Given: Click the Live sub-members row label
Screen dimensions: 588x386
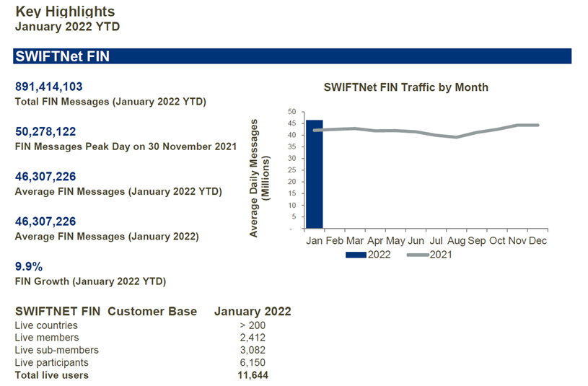Looking at the screenshot, I should 56,350.
